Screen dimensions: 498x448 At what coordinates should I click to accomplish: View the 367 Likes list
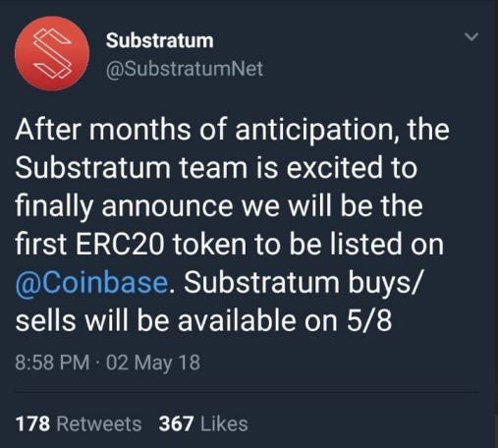[203, 423]
